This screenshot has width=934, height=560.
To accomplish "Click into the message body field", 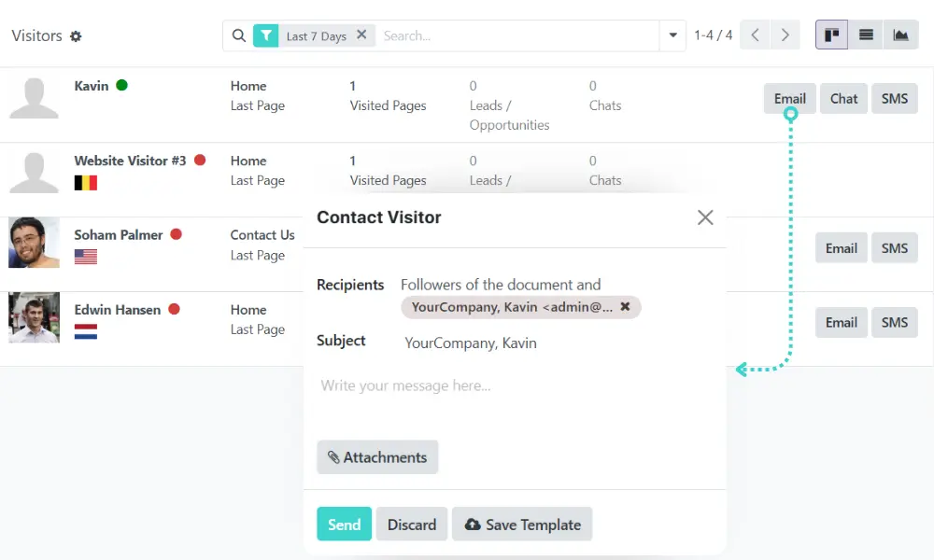I will pyautogui.click(x=514, y=385).
